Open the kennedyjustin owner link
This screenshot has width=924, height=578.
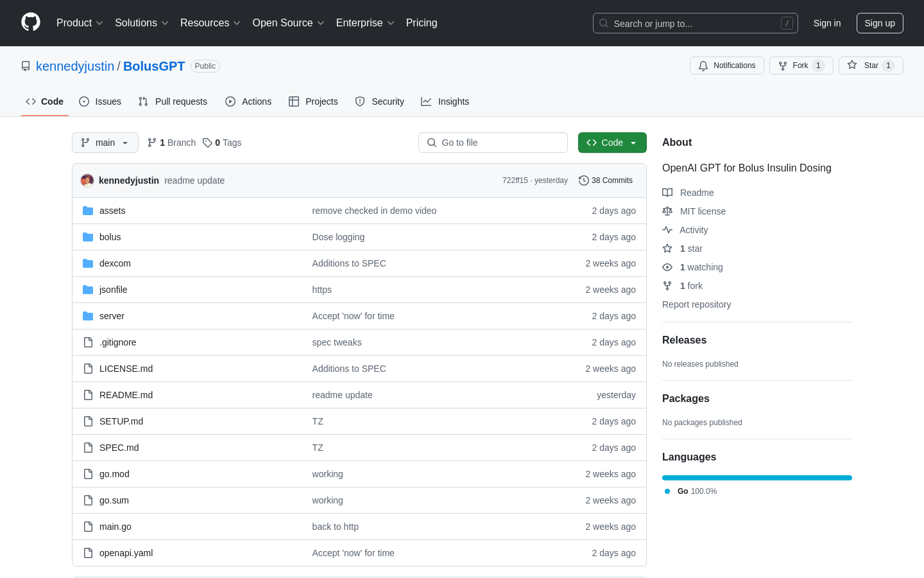click(75, 66)
